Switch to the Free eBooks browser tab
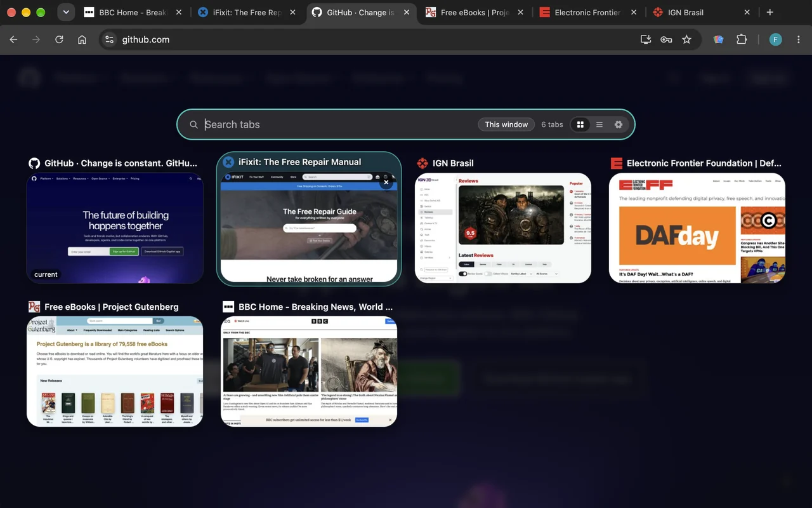This screenshot has height=508, width=812. [475, 13]
